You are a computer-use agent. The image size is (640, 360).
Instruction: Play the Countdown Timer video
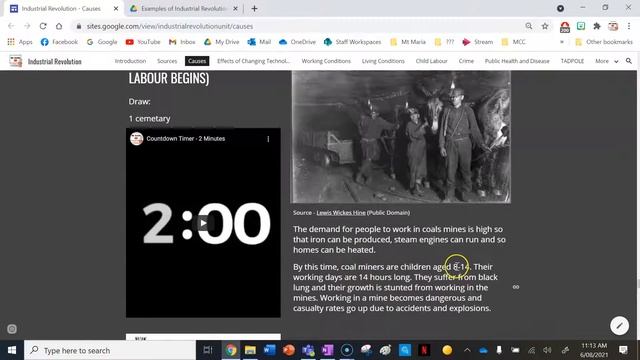[203, 223]
